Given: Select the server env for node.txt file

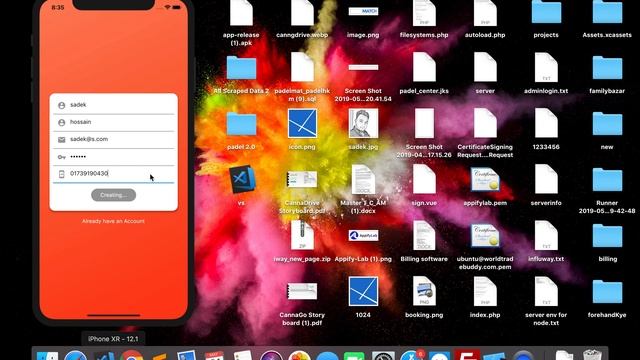Looking at the screenshot, I should (546, 291).
